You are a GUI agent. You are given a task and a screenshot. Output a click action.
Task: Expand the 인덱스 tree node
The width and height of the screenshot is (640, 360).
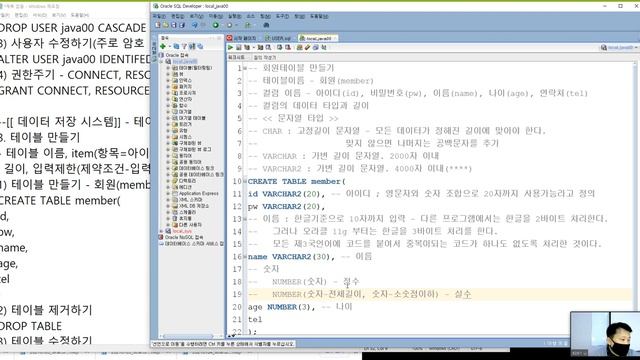click(168, 80)
